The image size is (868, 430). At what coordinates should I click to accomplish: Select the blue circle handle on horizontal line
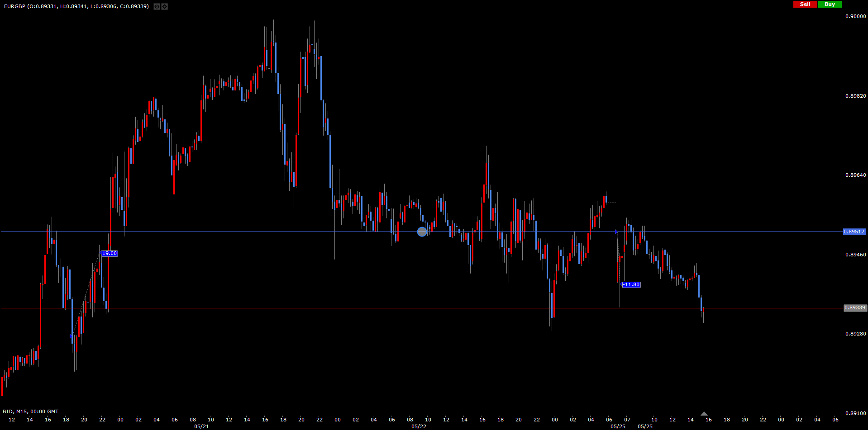coord(422,232)
